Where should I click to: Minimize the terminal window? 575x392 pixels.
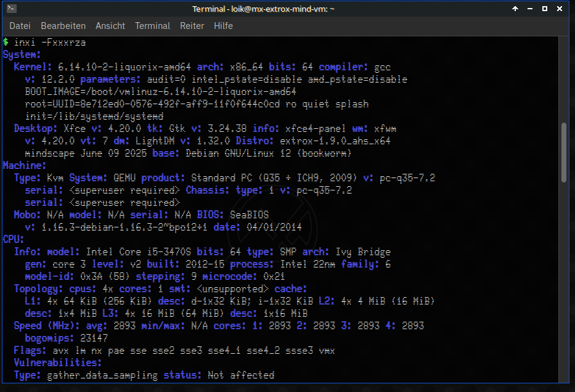click(x=530, y=9)
